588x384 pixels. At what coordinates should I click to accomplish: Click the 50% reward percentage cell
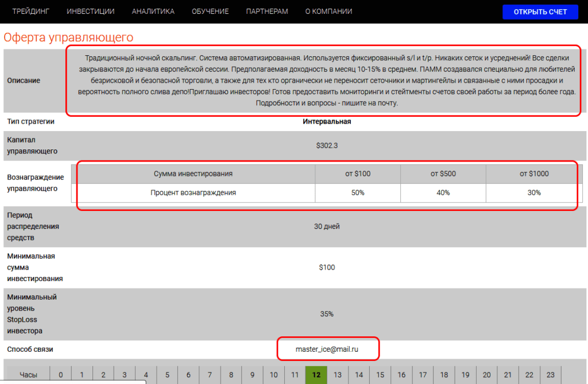tap(358, 194)
